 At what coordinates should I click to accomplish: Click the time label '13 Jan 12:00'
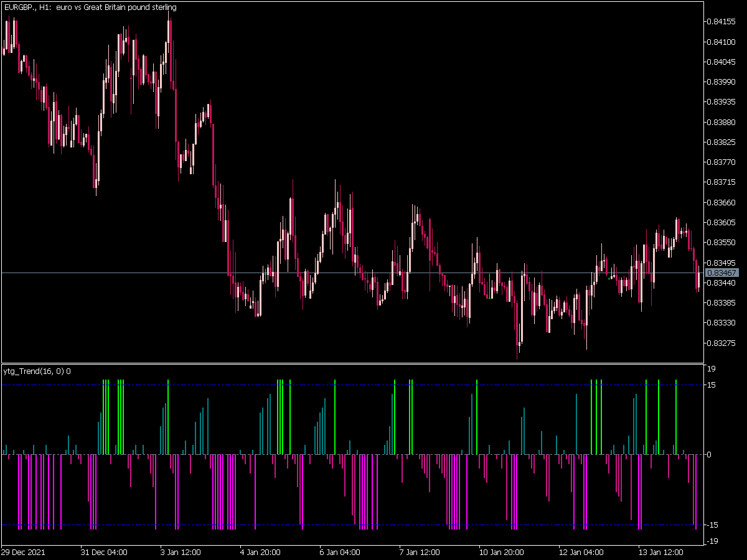(660, 552)
